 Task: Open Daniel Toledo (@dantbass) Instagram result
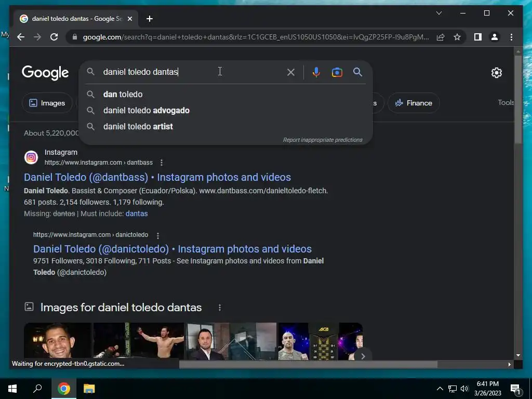(157, 177)
